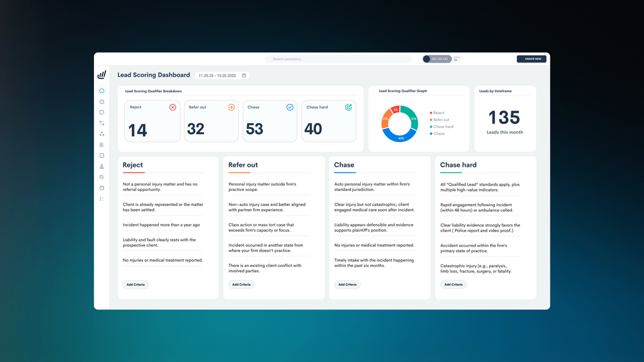Click the Lawmatics logo icon
Screen dimensions: 644x362
(102, 75)
